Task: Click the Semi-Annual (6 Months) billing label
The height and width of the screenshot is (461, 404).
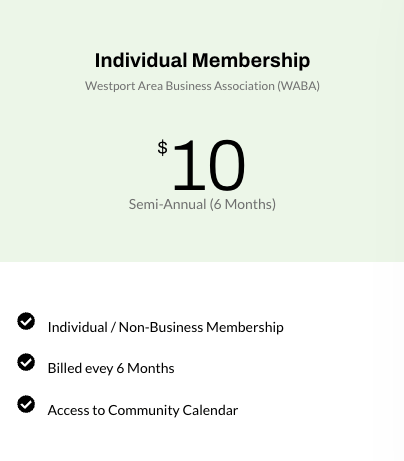Action: (202, 204)
